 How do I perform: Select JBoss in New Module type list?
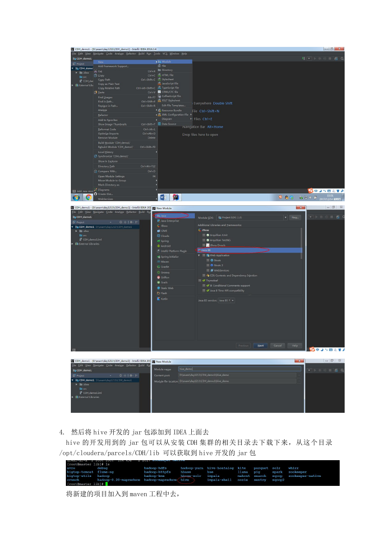click(x=175, y=226)
